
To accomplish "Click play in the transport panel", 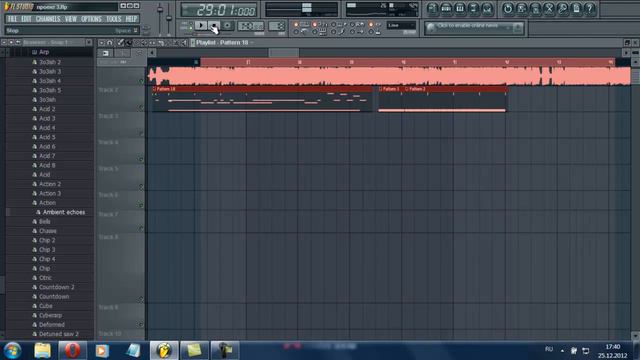I will 200,26.
